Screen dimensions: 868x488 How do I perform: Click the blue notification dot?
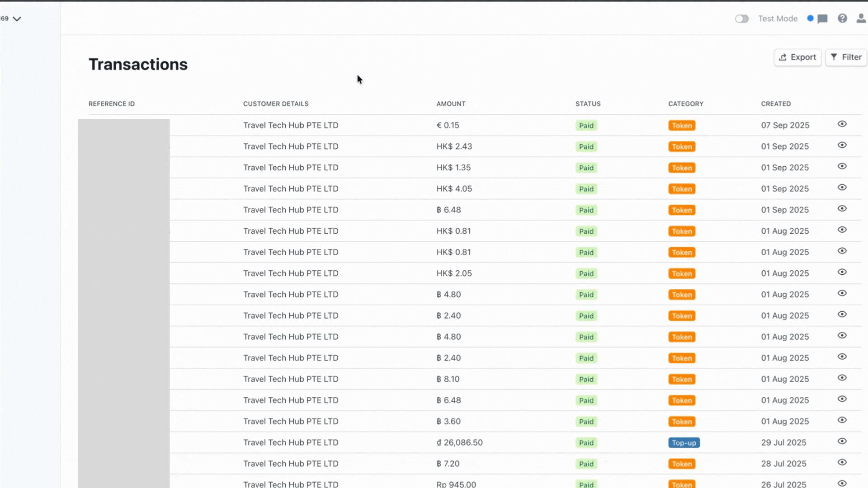point(810,19)
